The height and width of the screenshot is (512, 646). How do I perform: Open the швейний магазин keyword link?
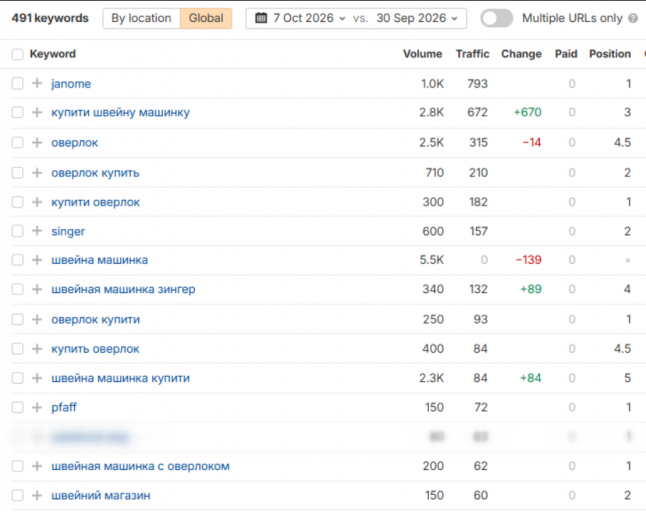(x=101, y=496)
